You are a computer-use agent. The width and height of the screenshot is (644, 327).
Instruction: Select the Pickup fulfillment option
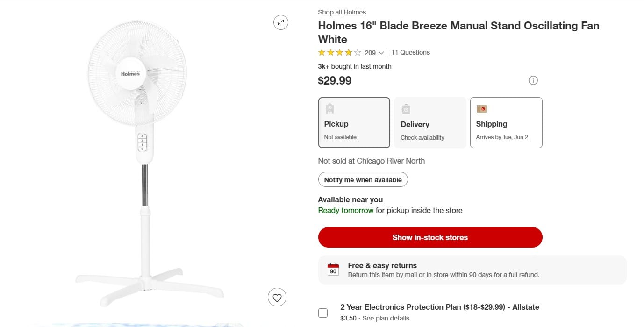[354, 122]
